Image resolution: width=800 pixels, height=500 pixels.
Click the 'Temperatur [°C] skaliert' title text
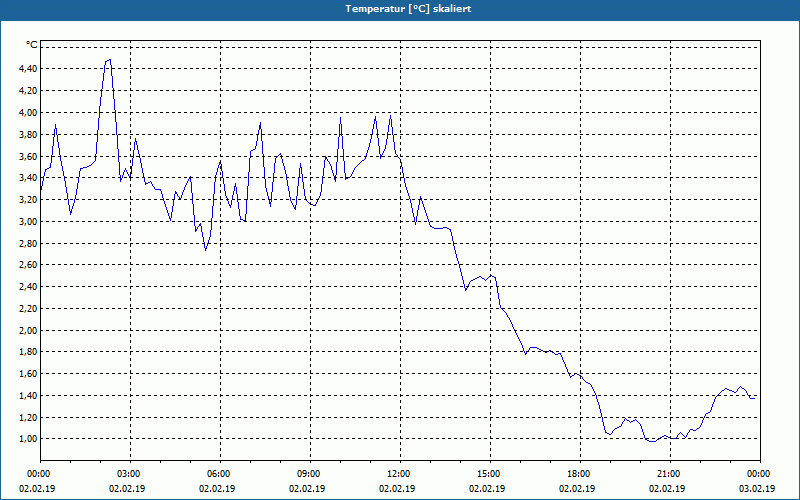tap(408, 9)
